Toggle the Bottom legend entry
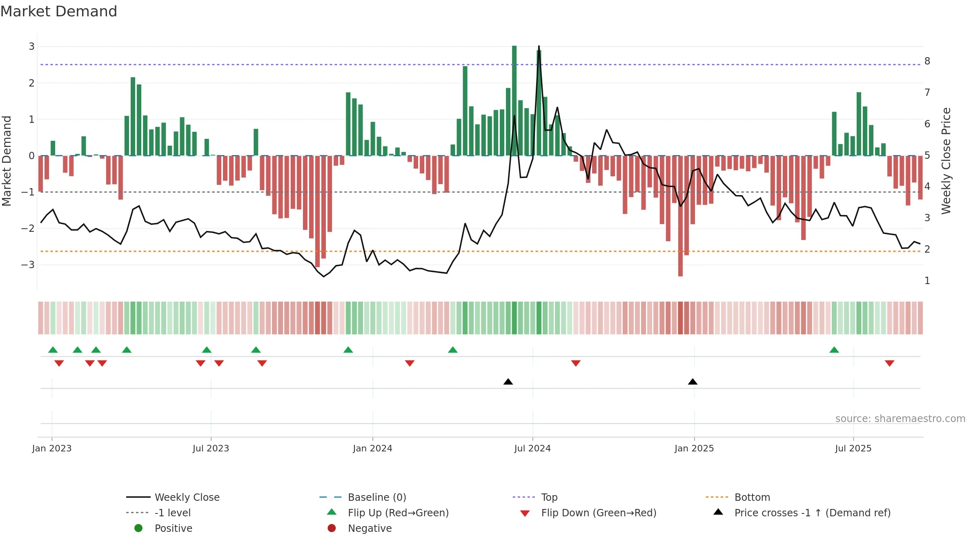 pyautogui.click(x=738, y=497)
